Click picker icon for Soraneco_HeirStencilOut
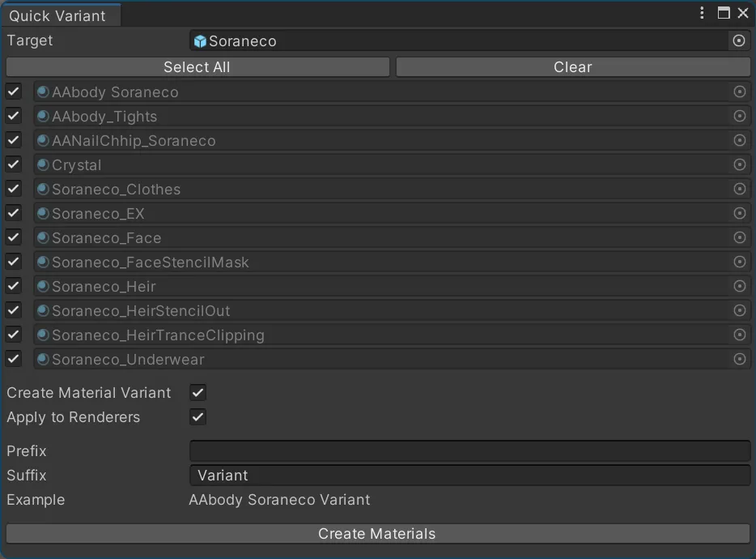This screenshot has width=756, height=559. (738, 310)
